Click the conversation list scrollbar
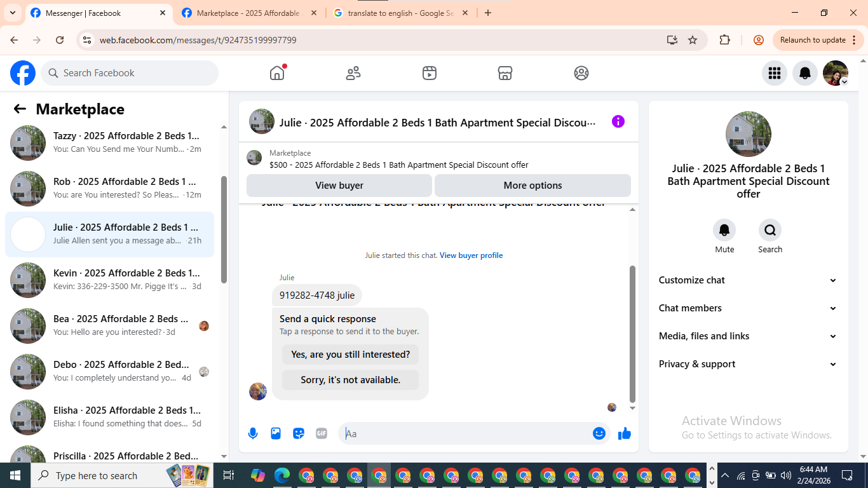868x488 pixels. pos(224,229)
